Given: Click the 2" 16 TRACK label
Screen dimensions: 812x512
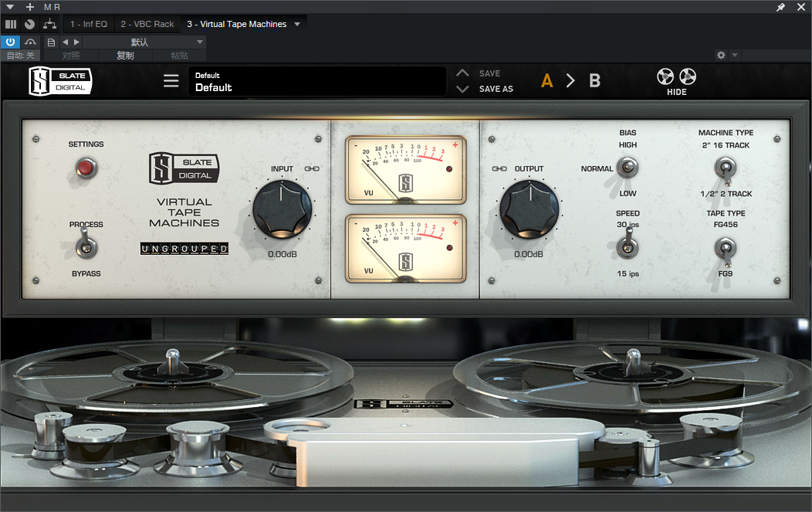Looking at the screenshot, I should 726,146.
